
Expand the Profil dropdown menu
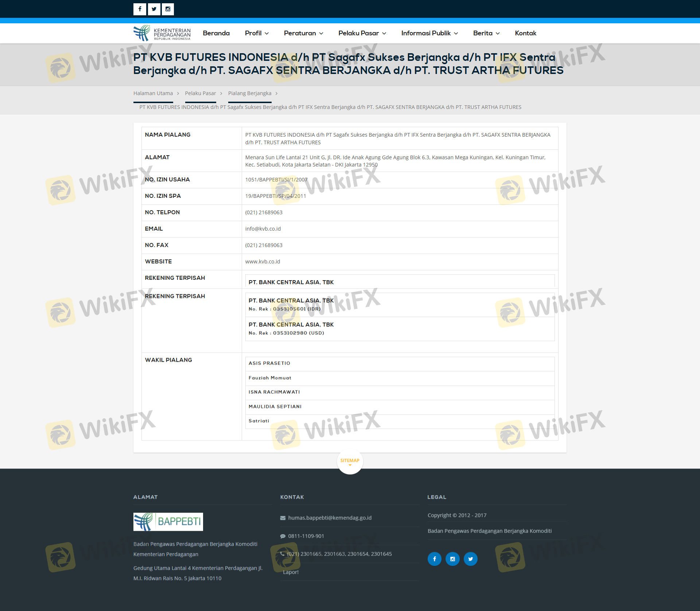click(257, 33)
